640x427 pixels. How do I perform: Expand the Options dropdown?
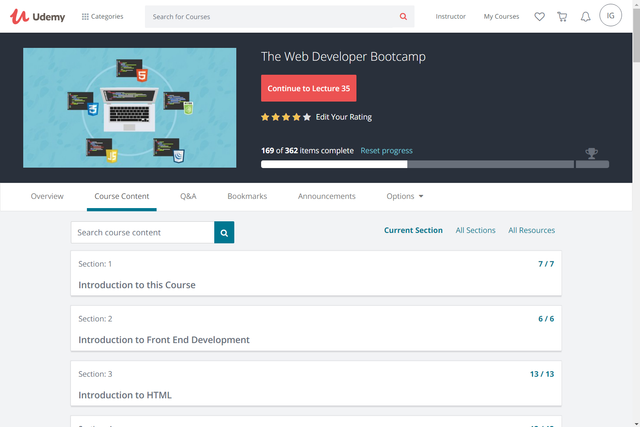405,196
